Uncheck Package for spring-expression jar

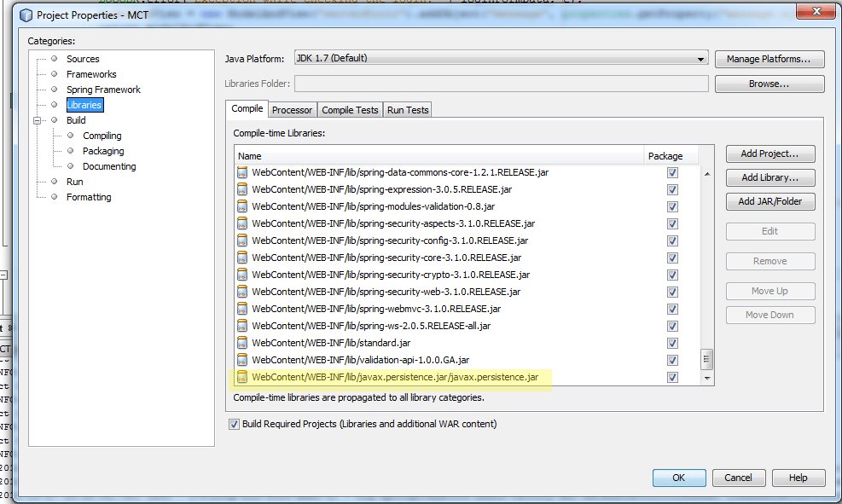[672, 190]
